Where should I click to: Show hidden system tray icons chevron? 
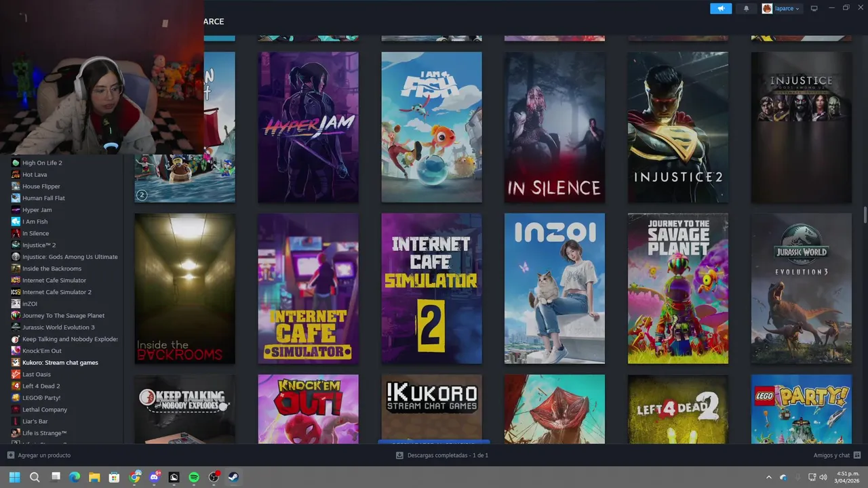pos(768,477)
